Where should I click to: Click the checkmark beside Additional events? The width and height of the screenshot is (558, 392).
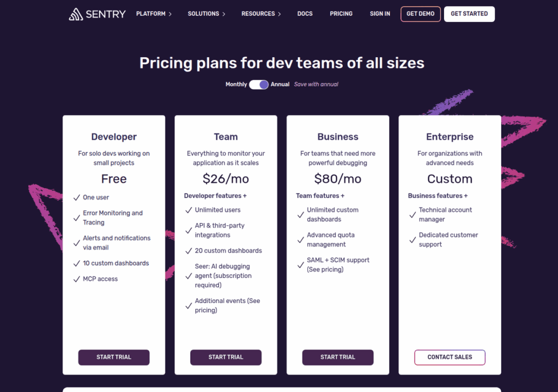point(189,306)
